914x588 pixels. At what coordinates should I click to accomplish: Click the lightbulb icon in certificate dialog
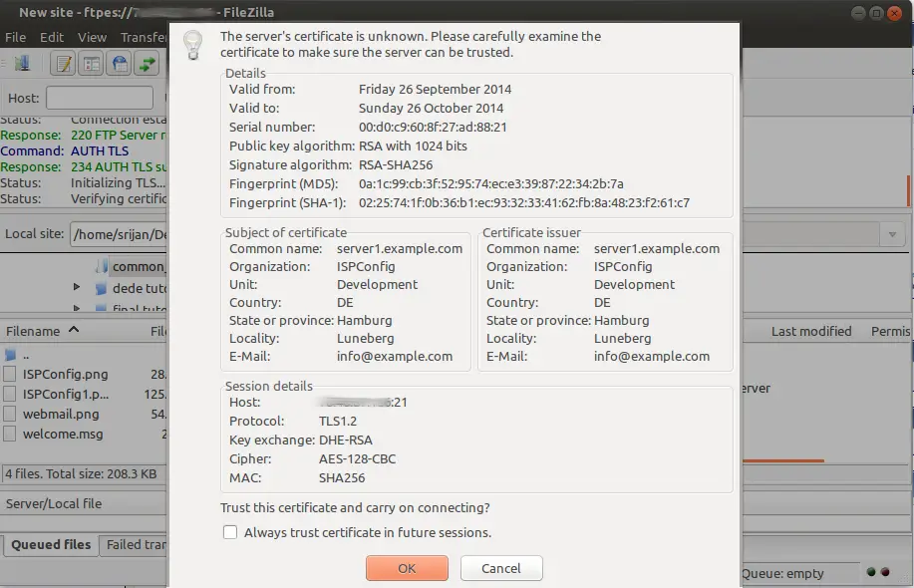[x=193, y=45]
